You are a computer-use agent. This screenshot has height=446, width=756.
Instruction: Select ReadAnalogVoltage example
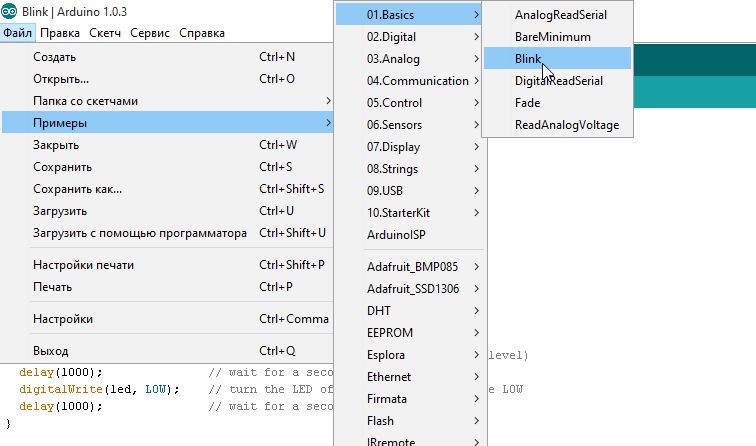[557, 125]
